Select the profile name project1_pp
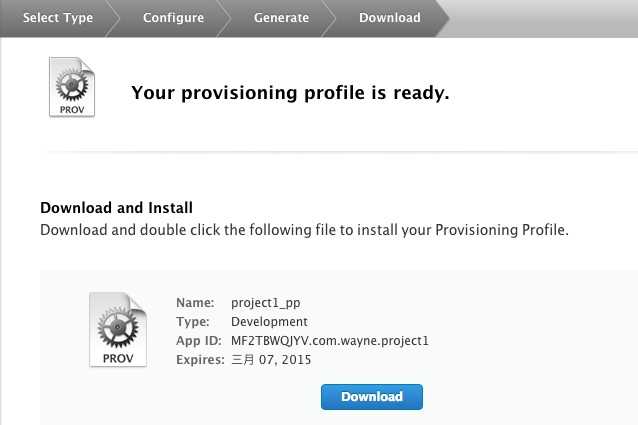The width and height of the screenshot is (638, 425). pos(265,303)
